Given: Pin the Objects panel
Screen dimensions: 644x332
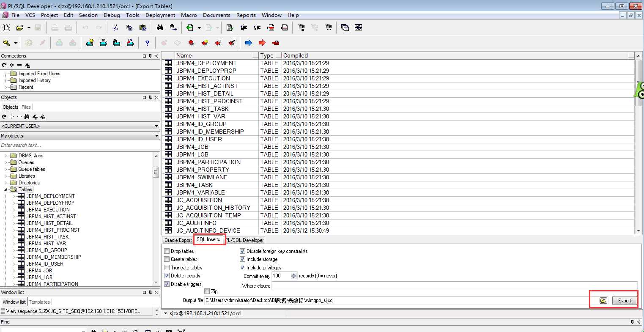Looking at the screenshot, I should [150, 97].
